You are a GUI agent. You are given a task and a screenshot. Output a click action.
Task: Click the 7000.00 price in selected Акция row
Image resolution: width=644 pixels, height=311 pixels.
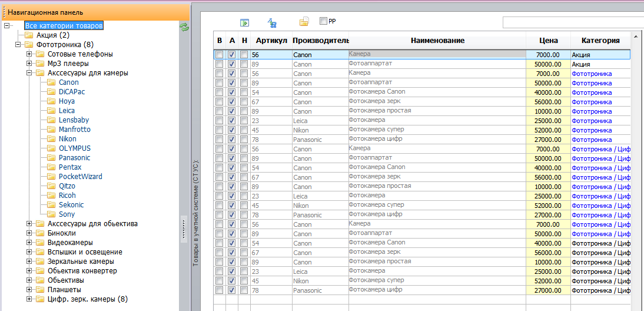click(x=548, y=54)
